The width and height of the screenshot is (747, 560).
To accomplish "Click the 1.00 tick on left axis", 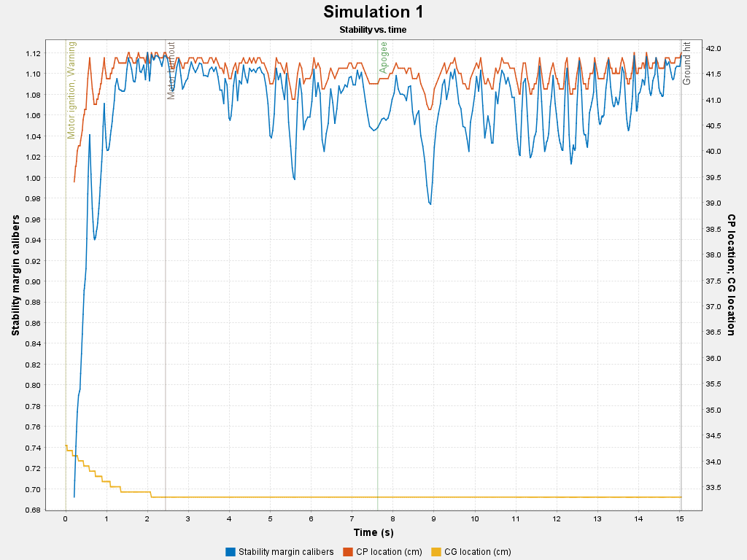I will point(31,178).
